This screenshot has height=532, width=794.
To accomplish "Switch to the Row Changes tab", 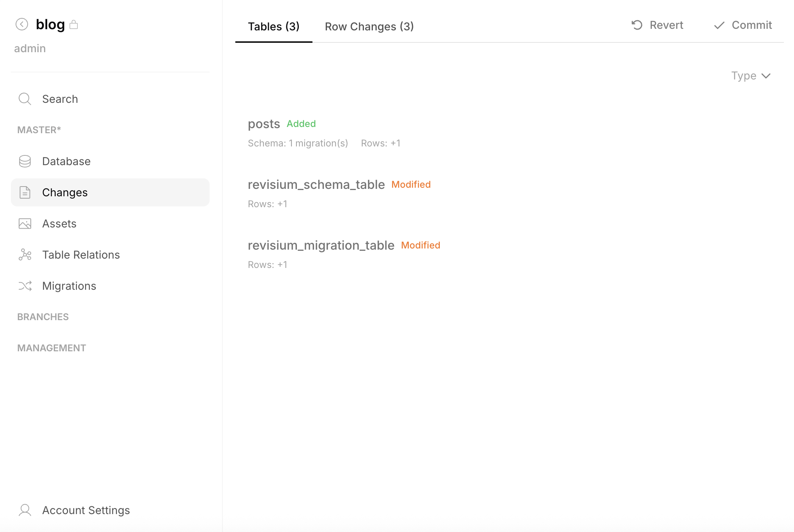I will pyautogui.click(x=369, y=26).
